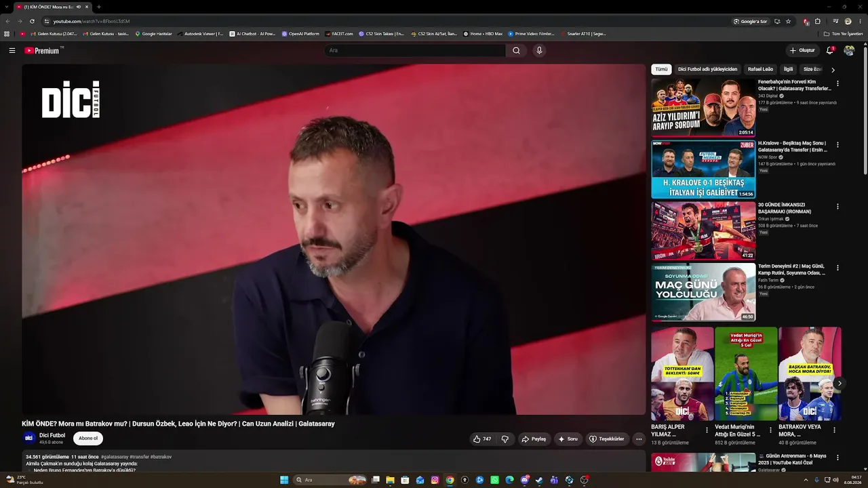
Task: Open options for Terim Deneyimi #2 video
Action: (x=837, y=268)
